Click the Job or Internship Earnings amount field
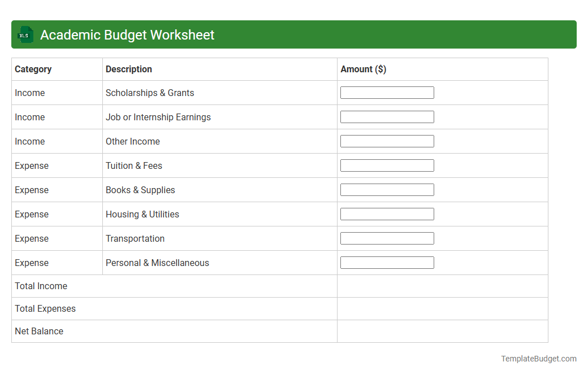The image size is (588, 375). tap(387, 116)
